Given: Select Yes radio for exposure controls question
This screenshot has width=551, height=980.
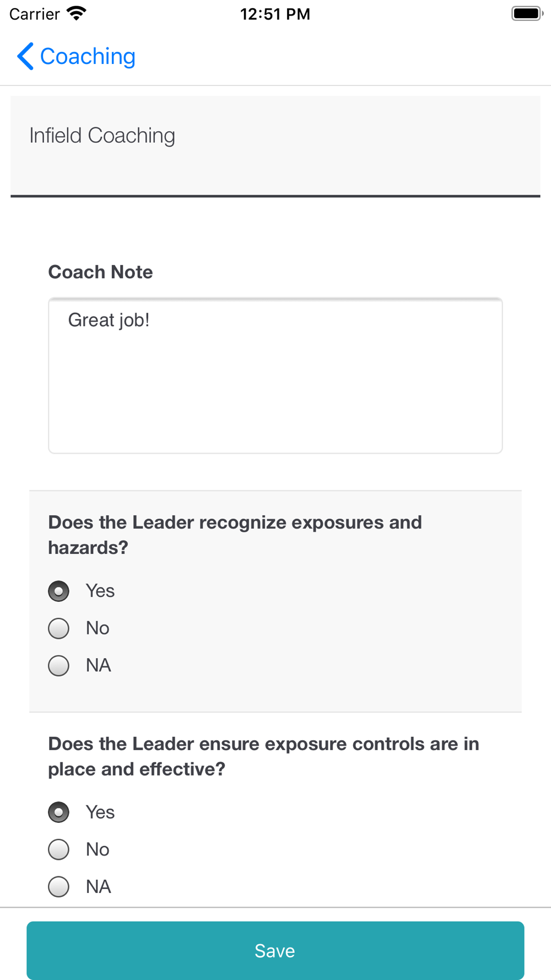Looking at the screenshot, I should (x=59, y=812).
